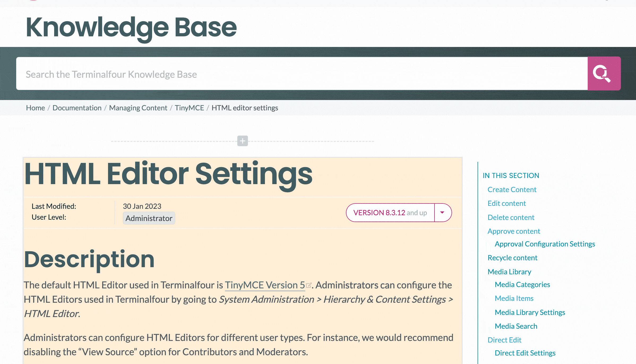Open the TinyMCE breadcrumb link
Screen dimensions: 636x364
(x=189, y=108)
